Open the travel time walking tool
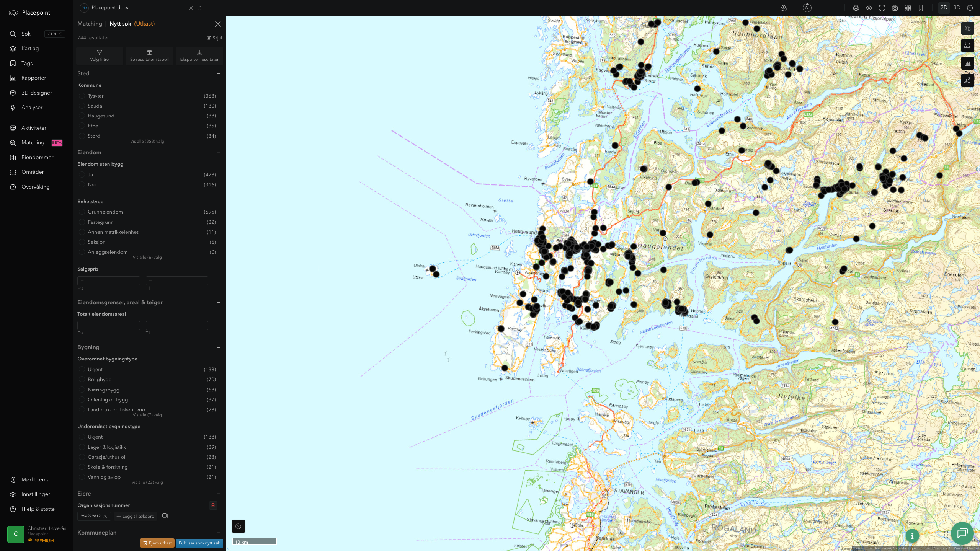The height and width of the screenshot is (551, 980). pyautogui.click(x=967, y=80)
